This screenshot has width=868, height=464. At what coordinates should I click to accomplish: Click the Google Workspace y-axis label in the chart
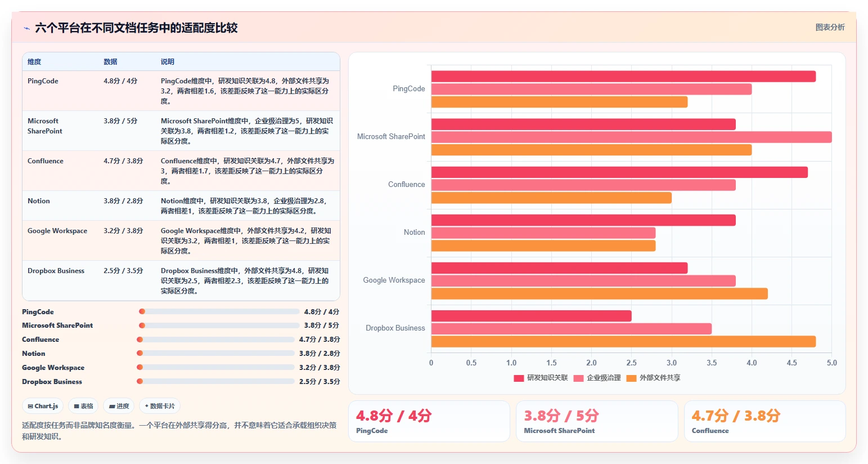[x=394, y=280]
